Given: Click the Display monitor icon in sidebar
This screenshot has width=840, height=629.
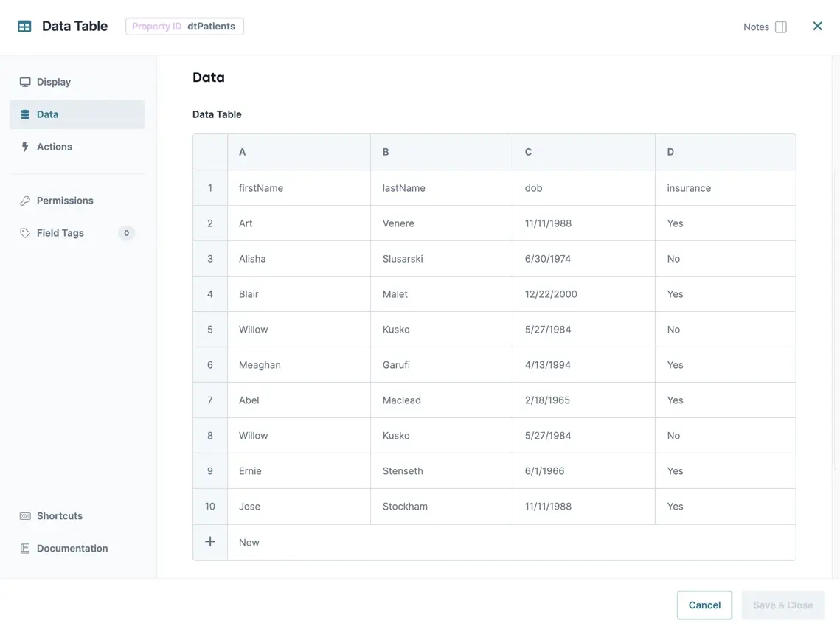Looking at the screenshot, I should pyautogui.click(x=25, y=82).
